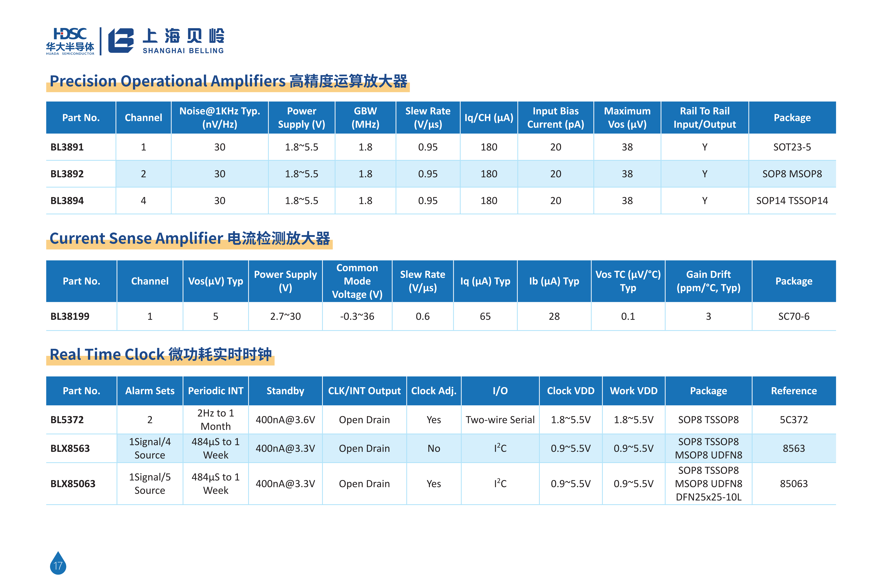Click part number BL3891
Screen dimensions: 882x588
tap(67, 147)
